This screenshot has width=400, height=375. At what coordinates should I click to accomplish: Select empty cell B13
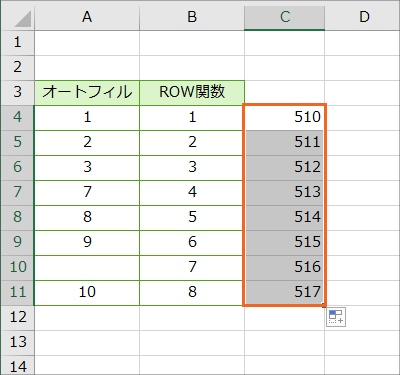[x=192, y=343]
